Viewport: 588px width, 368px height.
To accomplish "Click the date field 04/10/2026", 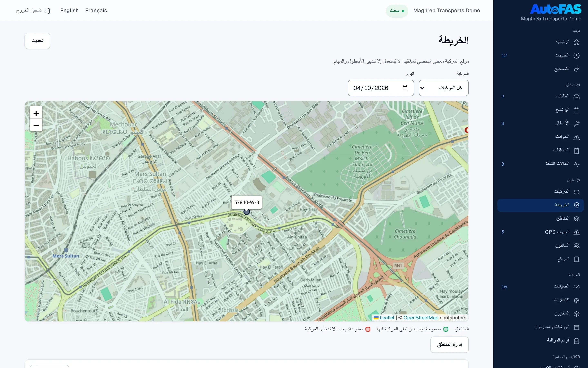I will 381,88.
